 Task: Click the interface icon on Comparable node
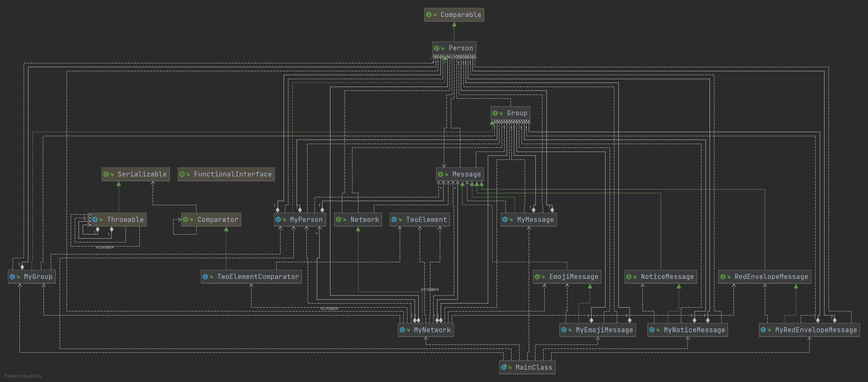(x=428, y=15)
